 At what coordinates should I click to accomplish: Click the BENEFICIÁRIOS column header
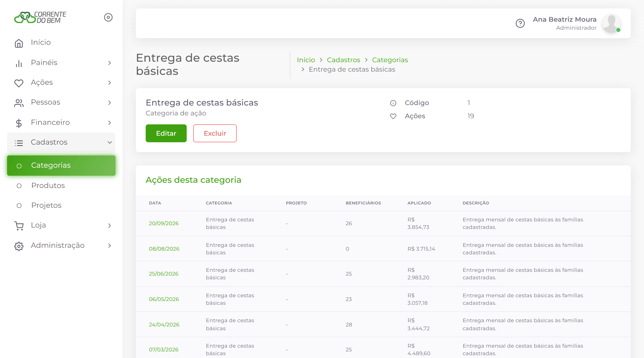pyautogui.click(x=363, y=203)
